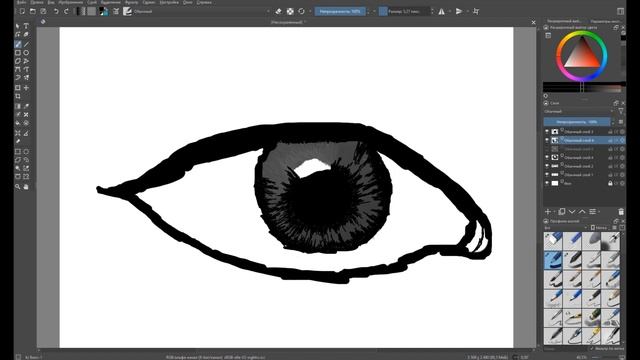640x360 pixels.
Task: Select the Text tool in the toolbox
Action: point(26,26)
